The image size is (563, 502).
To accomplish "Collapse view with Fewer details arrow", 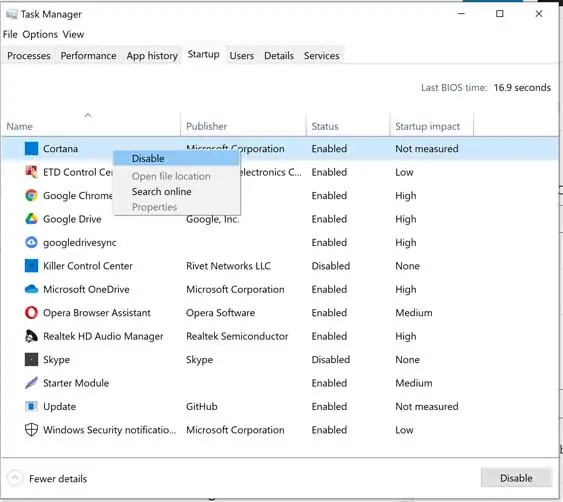I will (15, 478).
